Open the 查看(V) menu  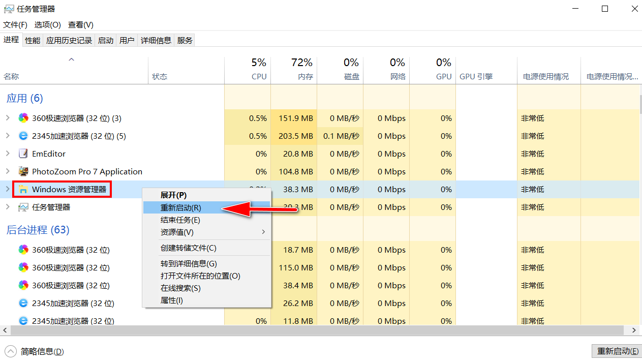pos(81,24)
